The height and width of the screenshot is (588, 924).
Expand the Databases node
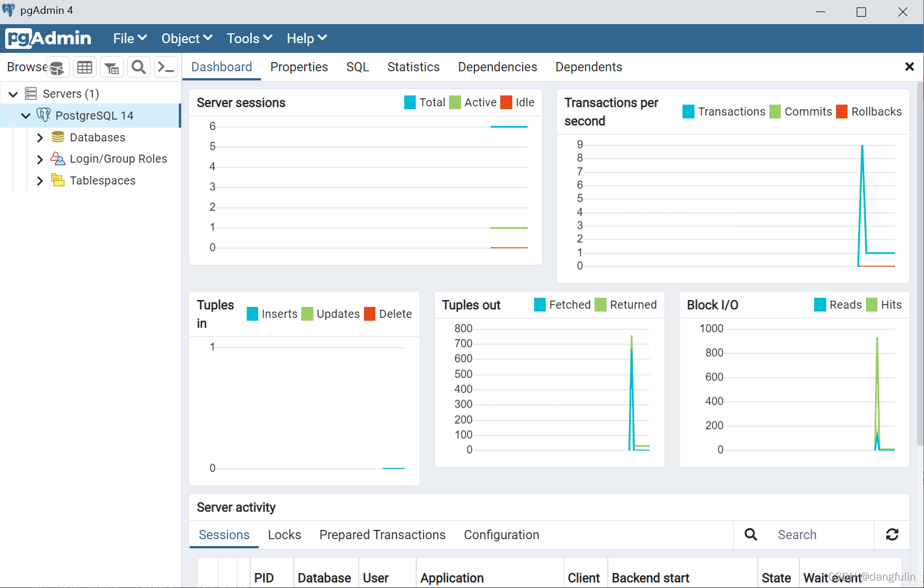[x=40, y=138]
